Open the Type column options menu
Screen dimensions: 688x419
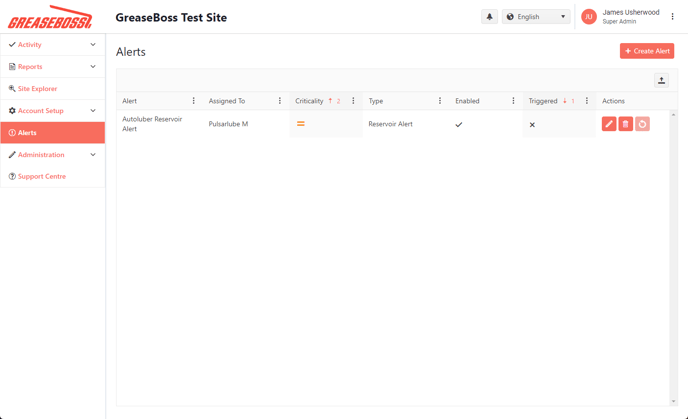pyautogui.click(x=440, y=101)
